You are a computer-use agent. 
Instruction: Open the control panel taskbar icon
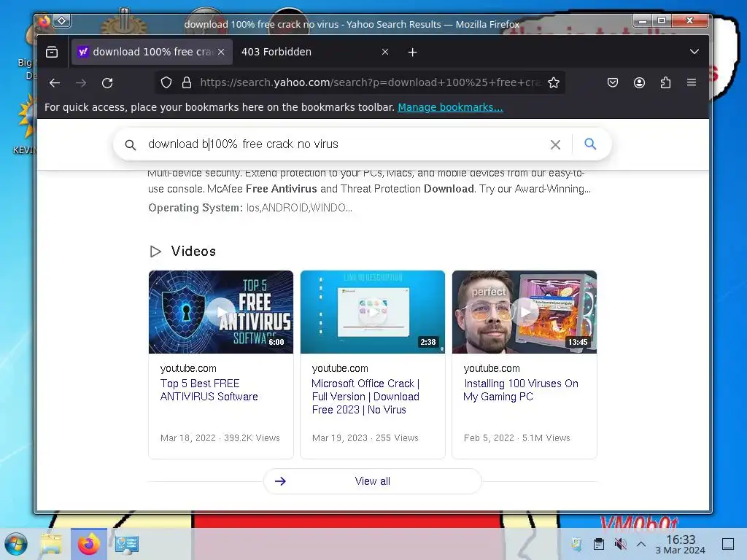(127, 544)
